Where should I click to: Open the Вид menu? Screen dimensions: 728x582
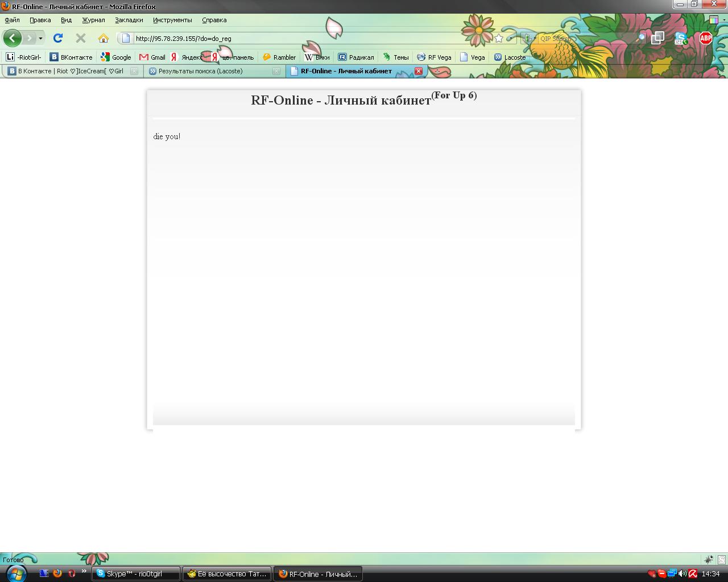[66, 20]
